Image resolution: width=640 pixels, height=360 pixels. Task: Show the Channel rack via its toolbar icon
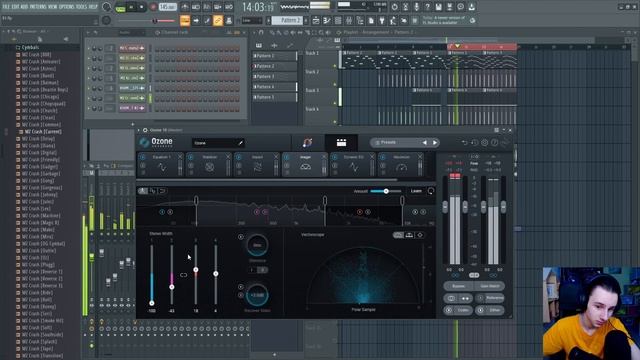pyautogui.click(x=338, y=20)
